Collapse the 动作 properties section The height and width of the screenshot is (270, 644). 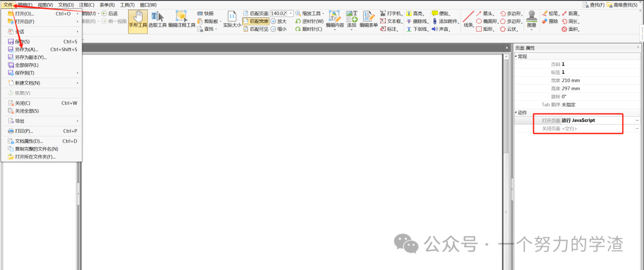click(x=516, y=113)
